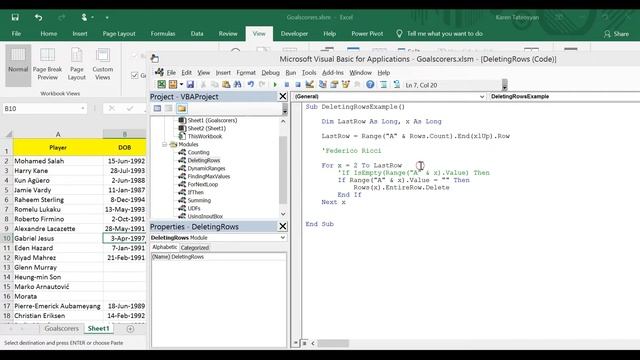Image resolution: width=640 pixels, height=360 pixels.
Task: Open Project Explorer via its toolbar icon
Action: pyautogui.click(x=322, y=84)
